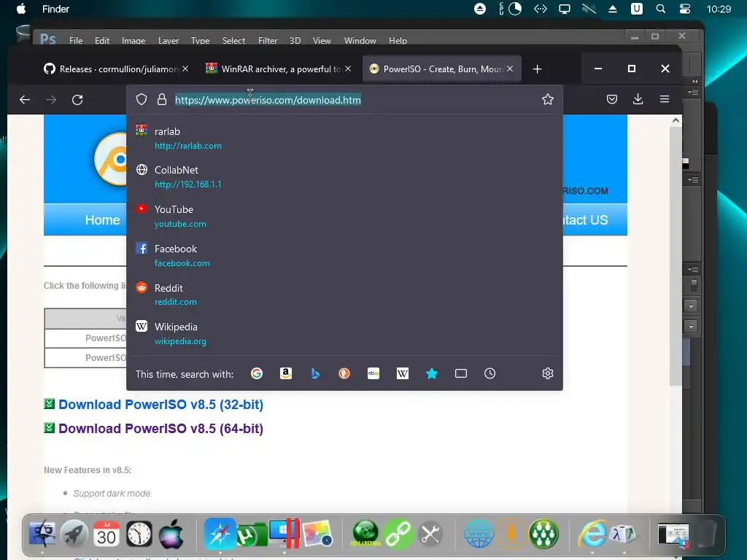Collapse Photoshop panels with double-arrow icon
Image resolution: width=747 pixels, height=560 pixels.
[x=695, y=82]
